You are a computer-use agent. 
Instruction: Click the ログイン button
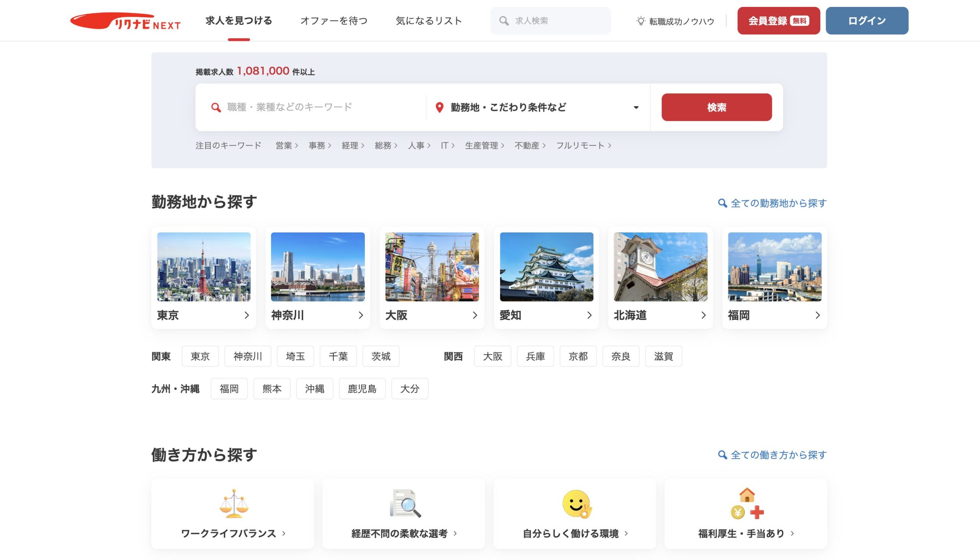point(867,21)
